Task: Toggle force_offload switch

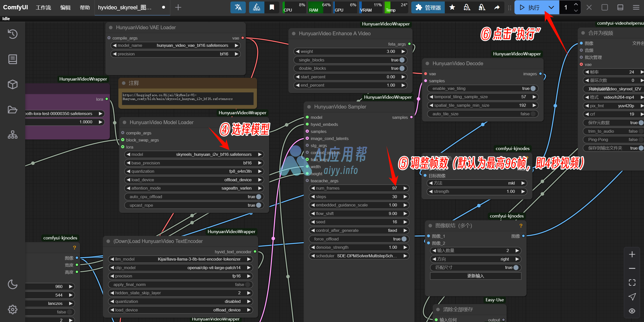Action: pos(404,239)
